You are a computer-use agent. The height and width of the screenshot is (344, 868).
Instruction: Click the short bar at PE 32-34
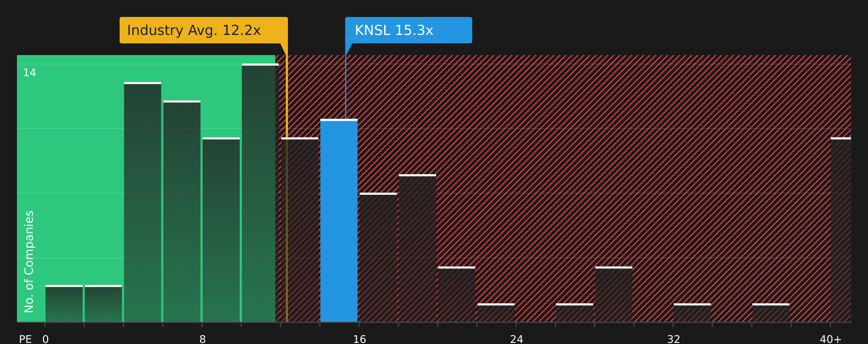pyautogui.click(x=692, y=313)
